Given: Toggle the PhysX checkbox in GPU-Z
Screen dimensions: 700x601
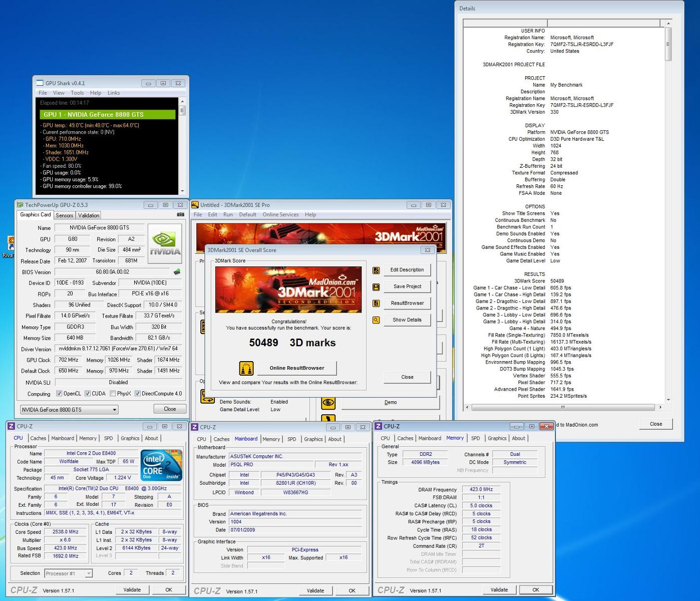Looking at the screenshot, I should (x=113, y=394).
